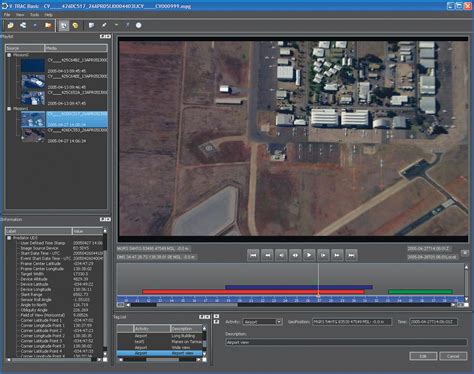Select the dark blue clip thumbnail dated 09:45:45
The width and height of the screenshot is (474, 374).
tap(33, 65)
